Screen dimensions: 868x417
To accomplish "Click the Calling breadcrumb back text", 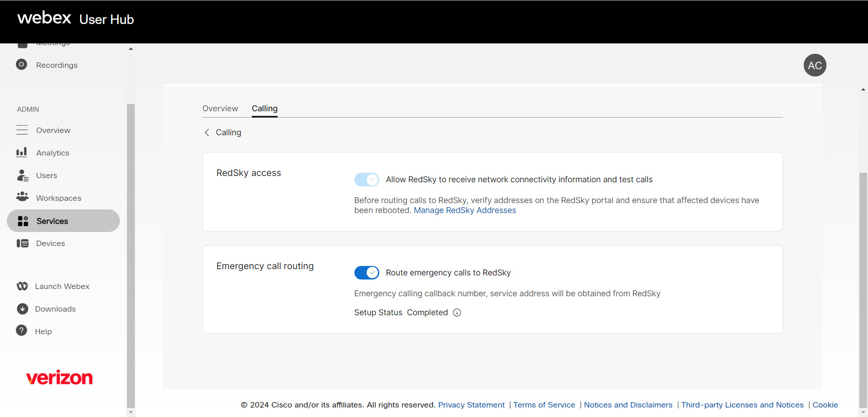I will [x=228, y=133].
